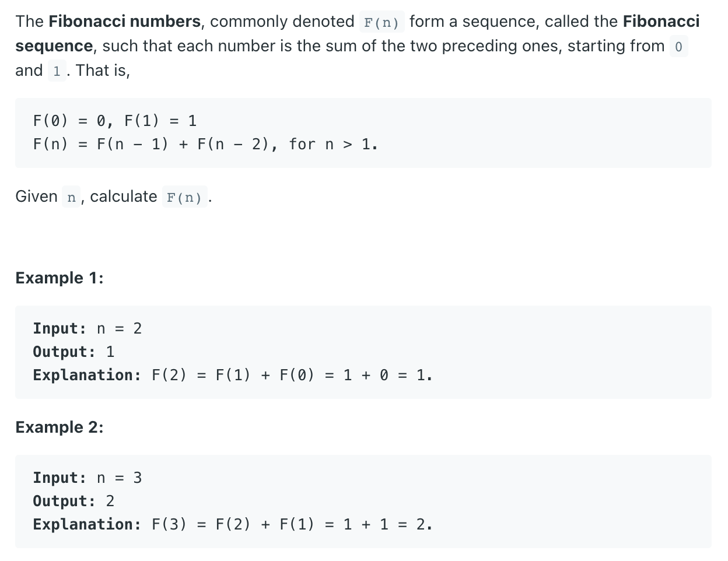This screenshot has width=728, height=561.
Task: Click the Explanation line for F(2)
Action: click(233, 375)
